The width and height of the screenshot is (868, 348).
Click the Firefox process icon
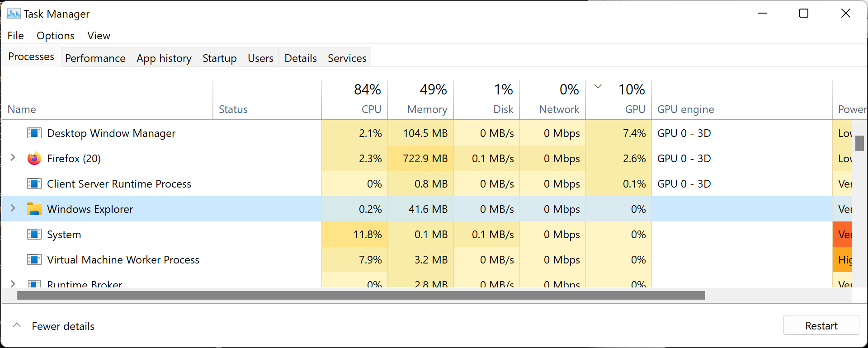(x=34, y=158)
